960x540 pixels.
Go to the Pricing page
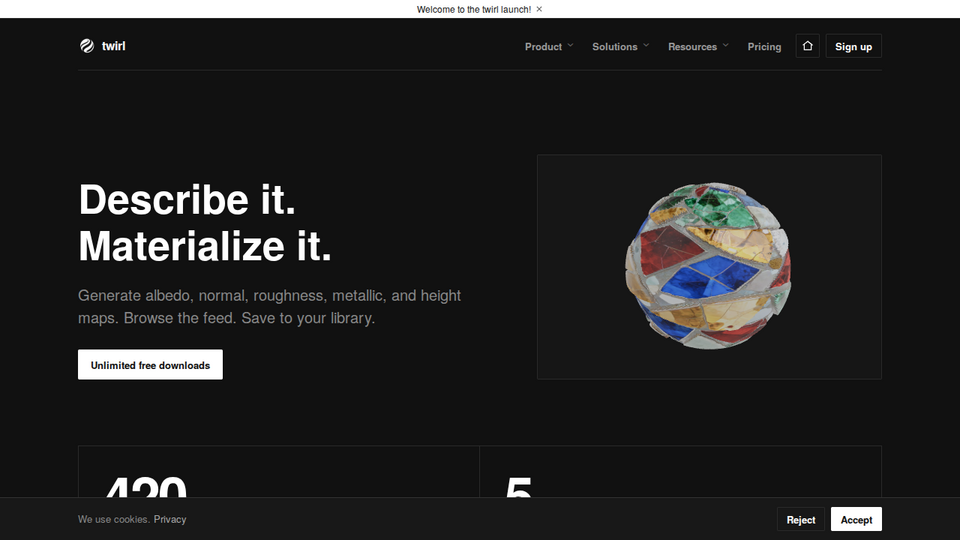click(x=764, y=47)
